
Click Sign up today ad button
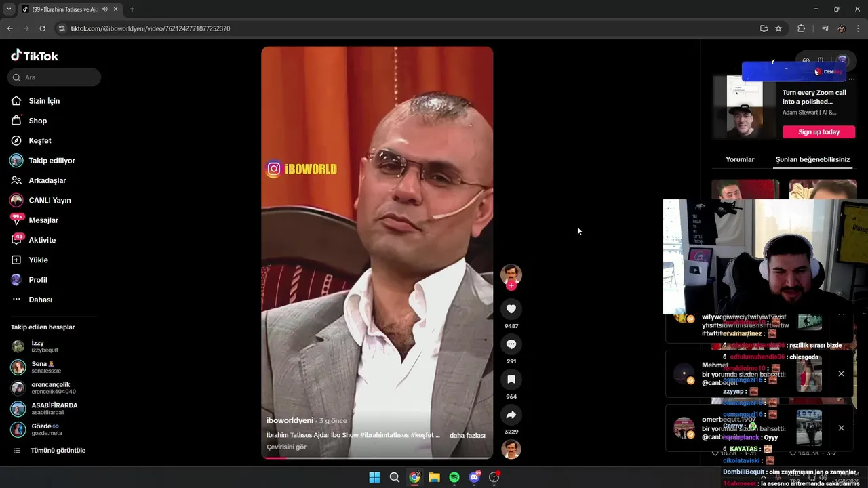pos(818,132)
